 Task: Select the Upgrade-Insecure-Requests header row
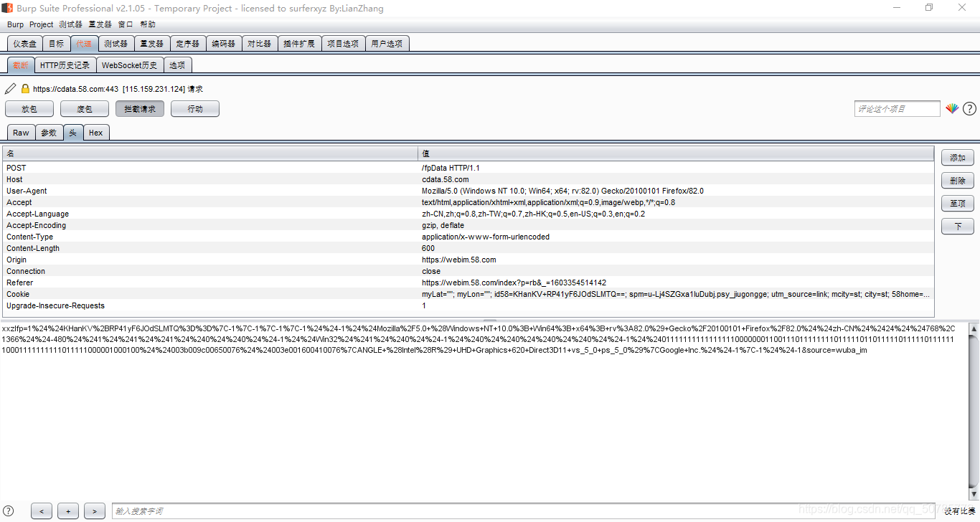click(468, 305)
